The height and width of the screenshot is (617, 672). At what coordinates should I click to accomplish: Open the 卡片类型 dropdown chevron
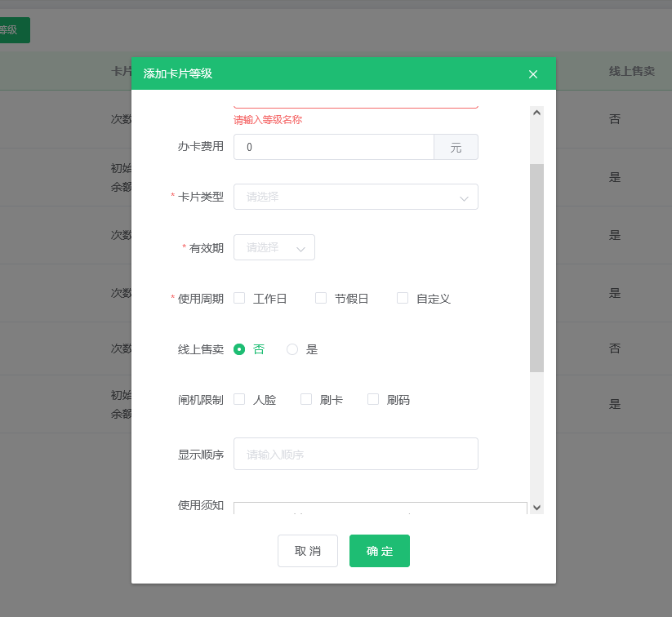coord(463,197)
